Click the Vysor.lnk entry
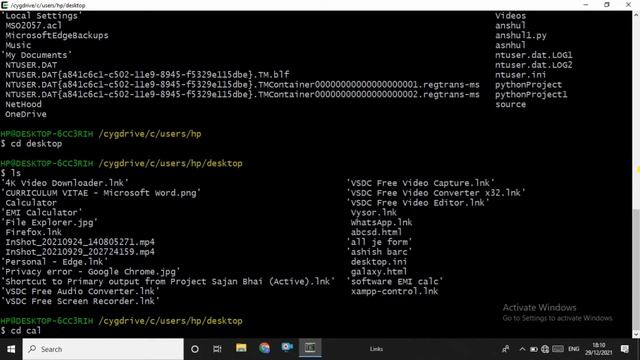The height and width of the screenshot is (360, 640). click(x=373, y=212)
